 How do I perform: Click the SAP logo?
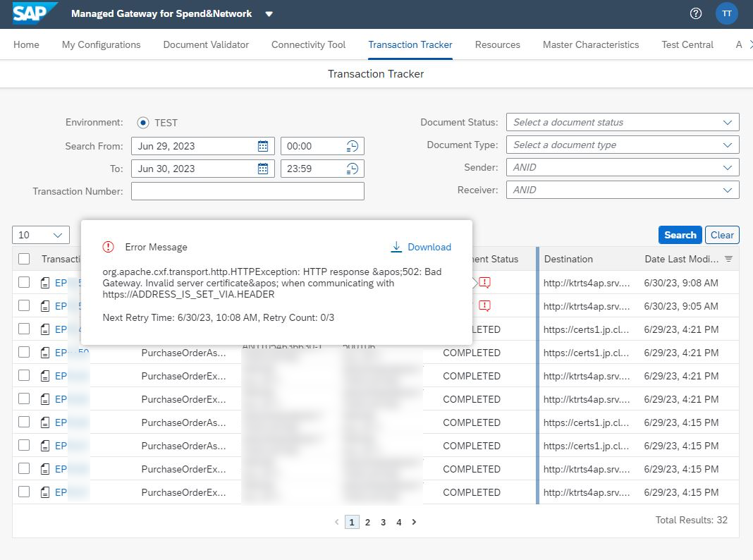click(x=35, y=13)
